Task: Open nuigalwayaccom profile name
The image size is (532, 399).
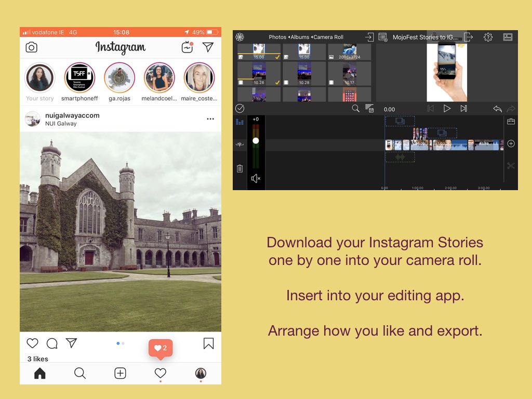Action: tap(72, 115)
